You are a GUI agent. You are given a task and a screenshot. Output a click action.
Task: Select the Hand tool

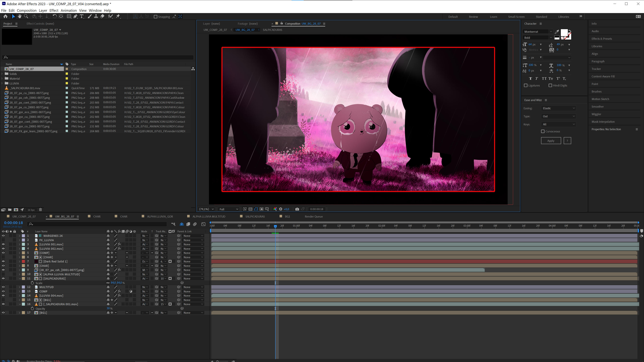[19, 16]
